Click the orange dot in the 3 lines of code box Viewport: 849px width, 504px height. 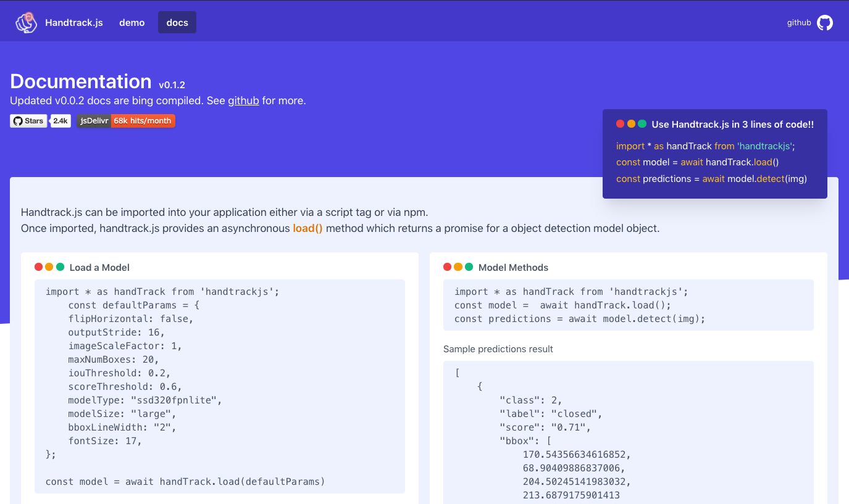pos(631,124)
